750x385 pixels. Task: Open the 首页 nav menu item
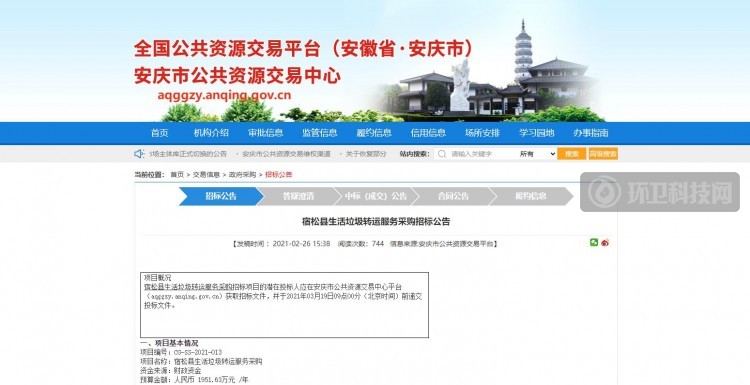(x=159, y=133)
